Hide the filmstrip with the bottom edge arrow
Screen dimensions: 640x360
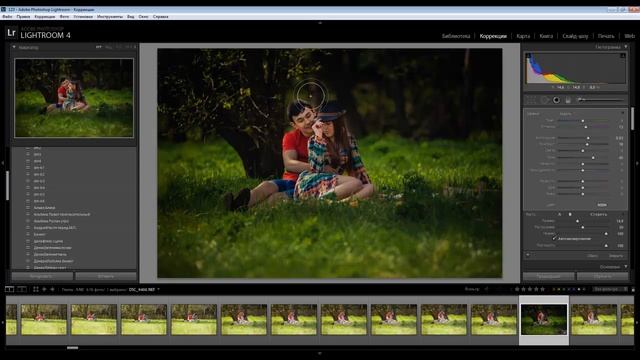click(320, 353)
